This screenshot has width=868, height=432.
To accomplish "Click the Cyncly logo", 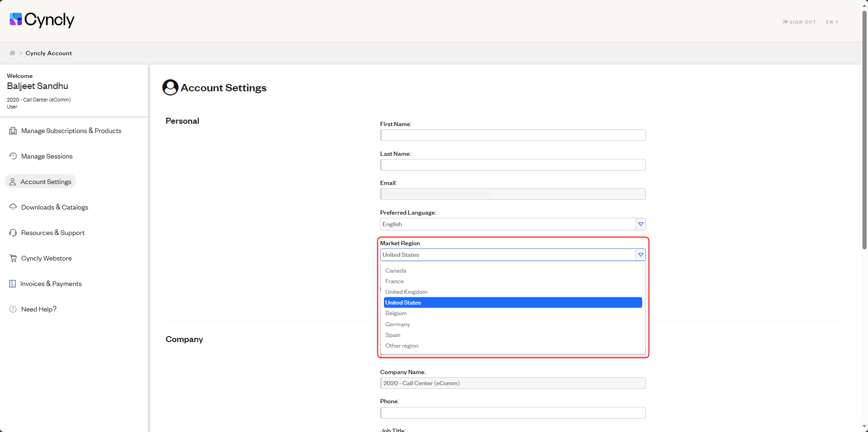I will [x=42, y=19].
